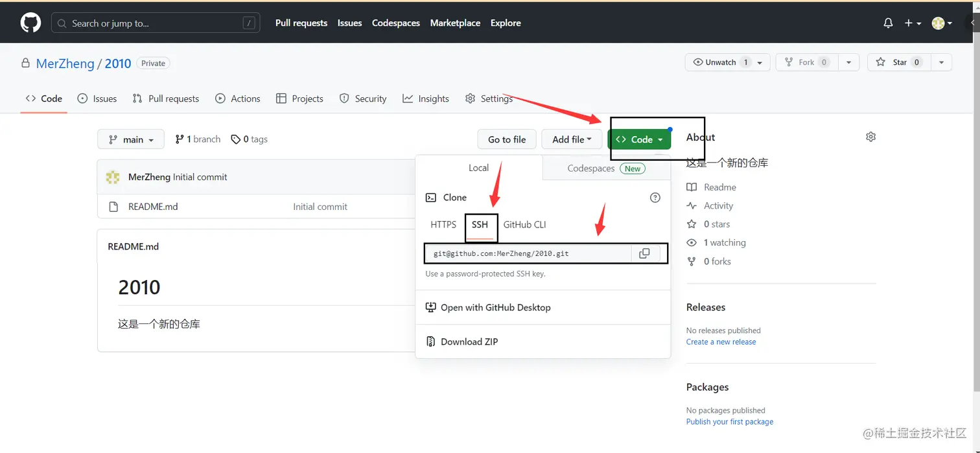Open the Projects tab

coord(299,99)
